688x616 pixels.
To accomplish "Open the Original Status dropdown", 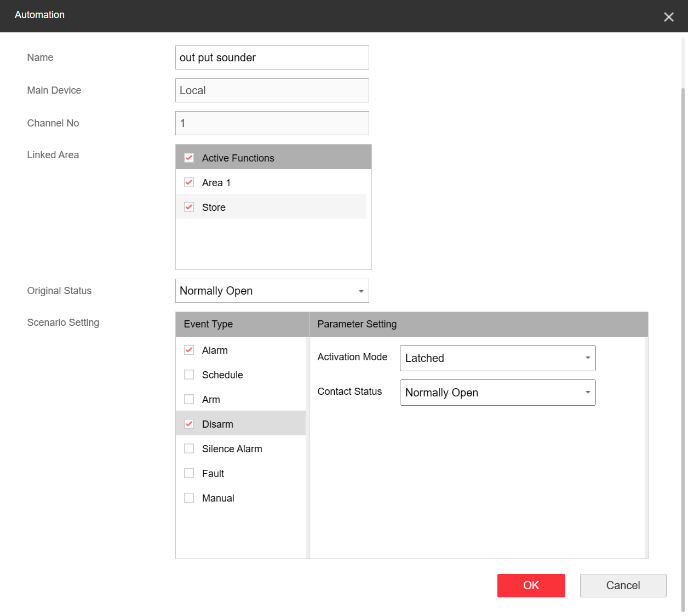I will 272,291.
